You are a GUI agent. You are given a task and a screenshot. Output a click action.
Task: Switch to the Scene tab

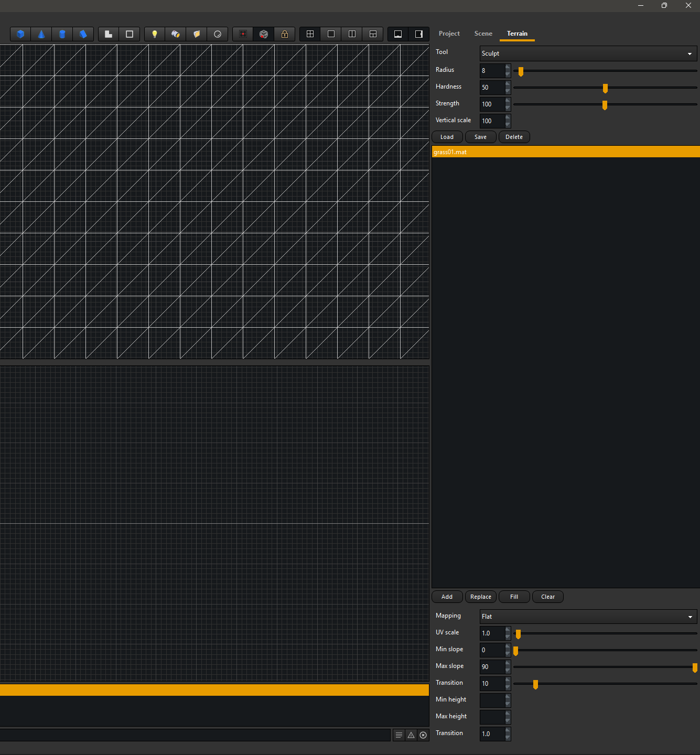pos(483,34)
